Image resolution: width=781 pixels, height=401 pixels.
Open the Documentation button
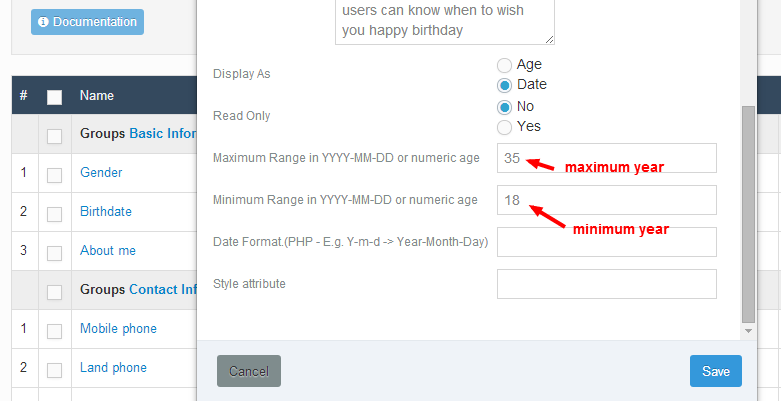point(87,22)
